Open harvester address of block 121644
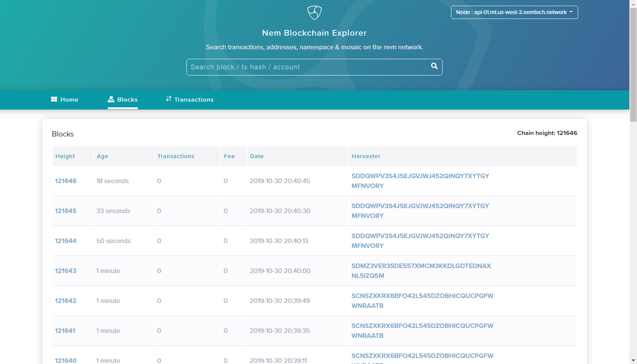This screenshot has height=364, width=637. click(x=420, y=241)
